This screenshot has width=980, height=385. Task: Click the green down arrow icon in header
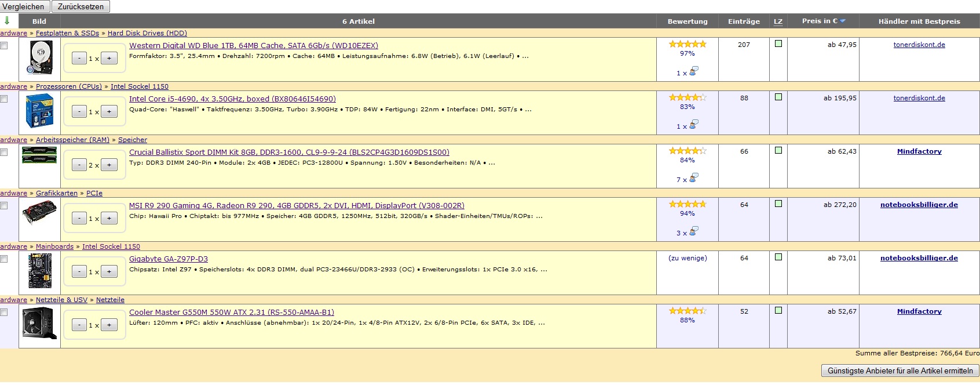[7, 21]
